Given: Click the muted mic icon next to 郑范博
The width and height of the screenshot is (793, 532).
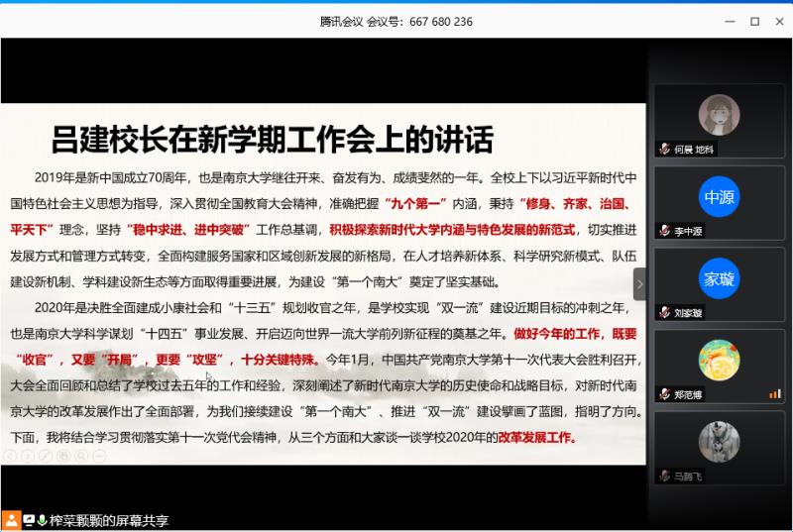Looking at the screenshot, I should point(665,394).
